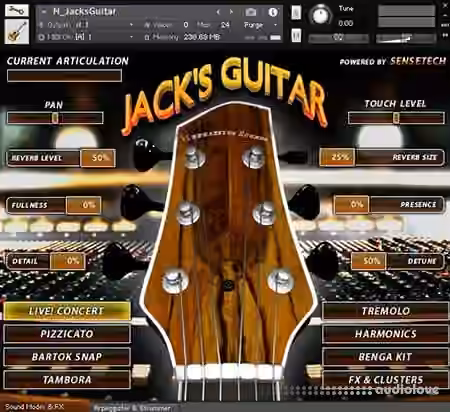Click the SENSETECH logo text
450x412 pixels.
coord(418,61)
